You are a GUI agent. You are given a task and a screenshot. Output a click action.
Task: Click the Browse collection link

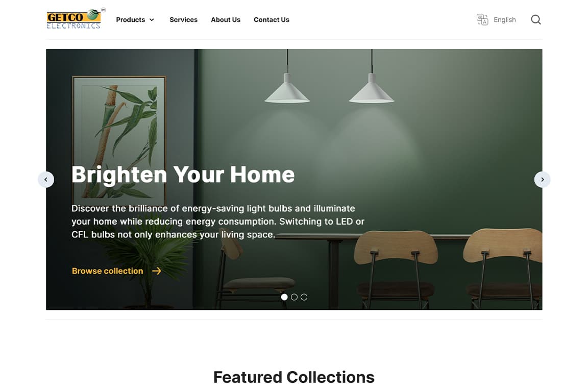point(108,271)
